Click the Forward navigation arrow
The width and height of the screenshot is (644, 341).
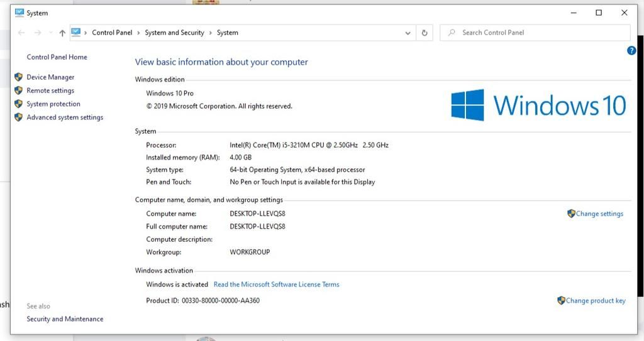click(x=38, y=33)
